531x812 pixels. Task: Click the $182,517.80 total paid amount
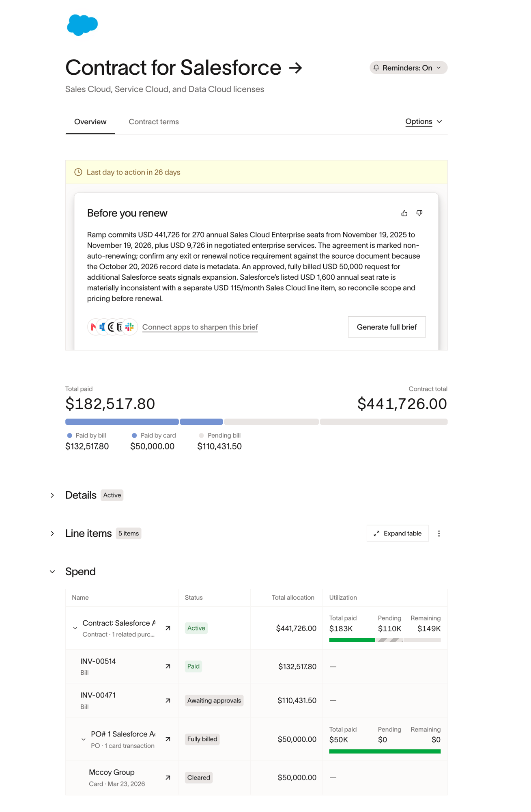point(110,404)
